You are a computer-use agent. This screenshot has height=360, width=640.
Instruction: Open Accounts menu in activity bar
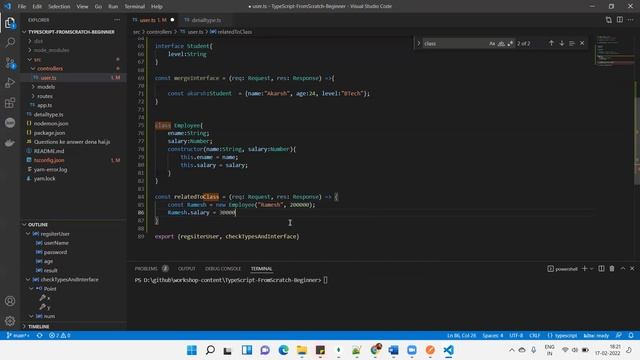pos(10,301)
